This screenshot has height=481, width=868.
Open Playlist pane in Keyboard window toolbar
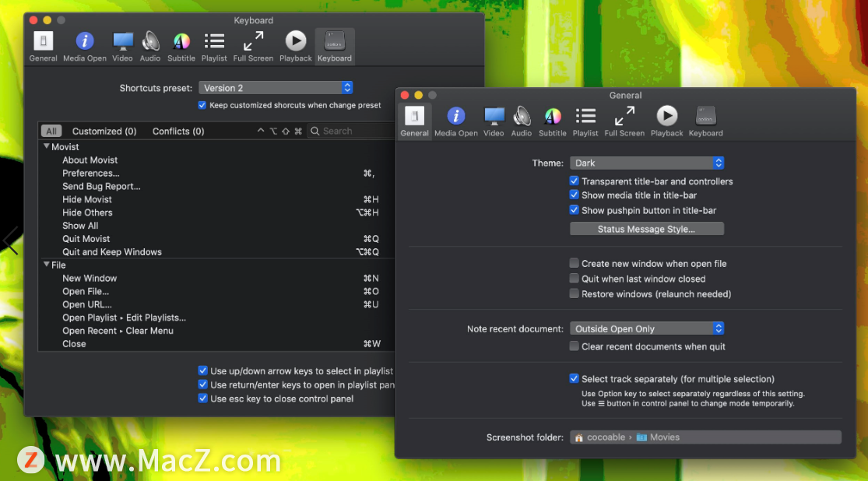[x=214, y=47]
